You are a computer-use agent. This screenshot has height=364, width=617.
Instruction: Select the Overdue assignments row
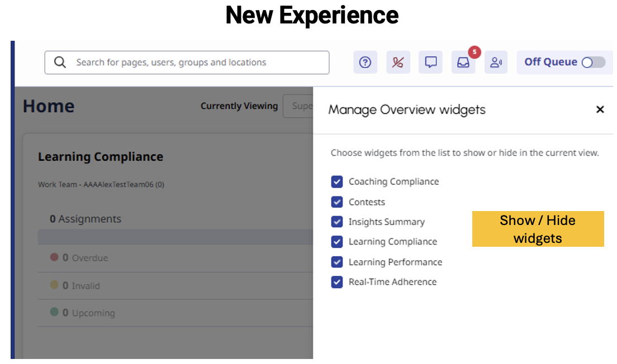click(x=168, y=258)
